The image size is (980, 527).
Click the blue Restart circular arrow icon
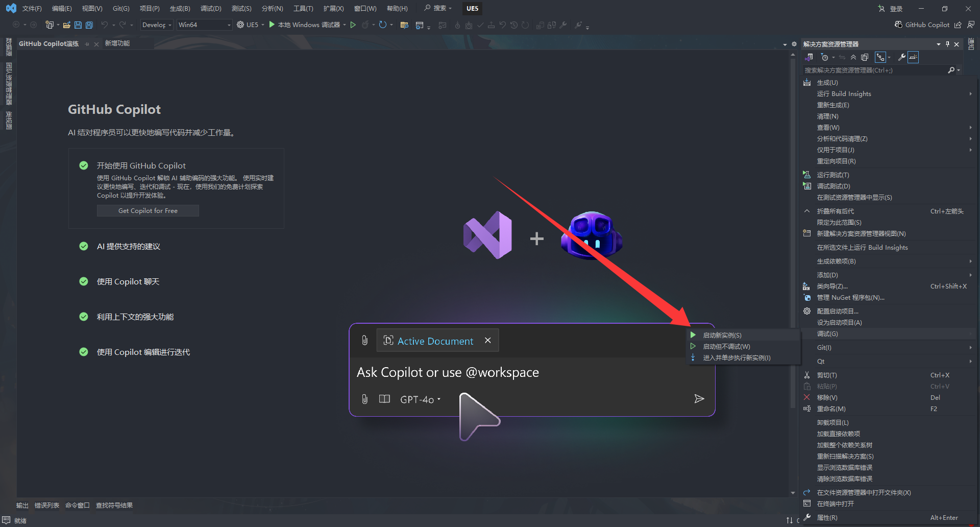click(382, 25)
